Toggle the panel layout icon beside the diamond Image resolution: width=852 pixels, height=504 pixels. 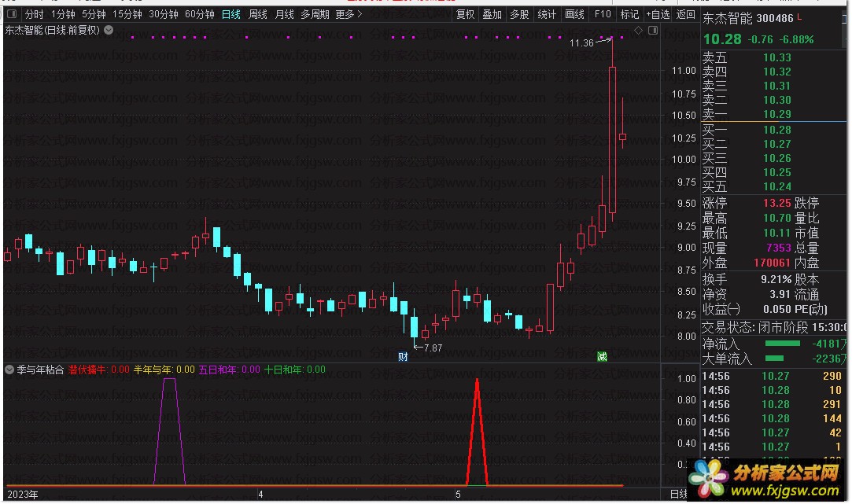pyautogui.click(x=653, y=31)
